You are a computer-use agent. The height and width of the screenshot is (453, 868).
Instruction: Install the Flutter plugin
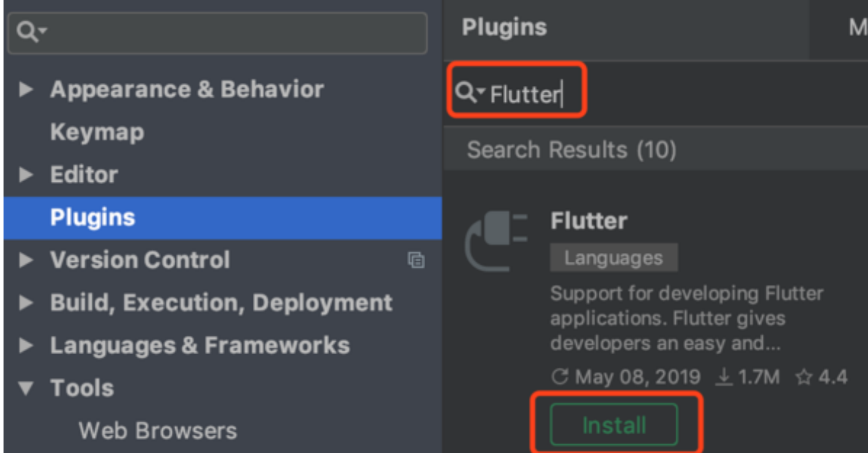click(x=614, y=425)
